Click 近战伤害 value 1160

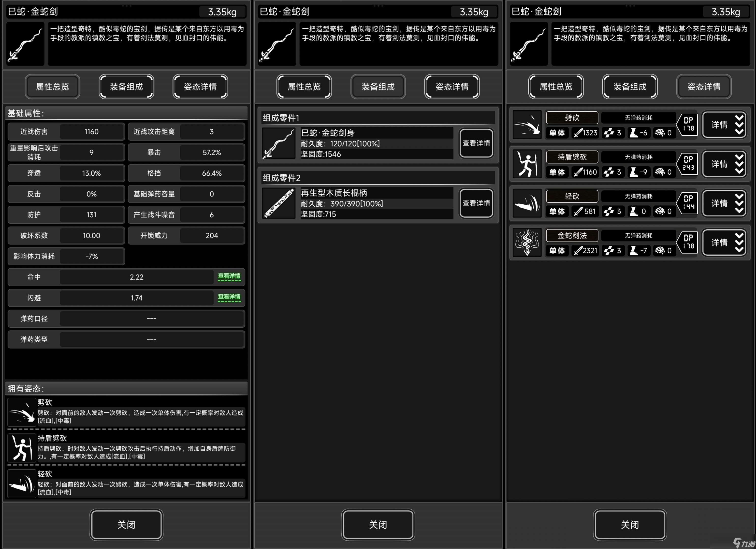tap(91, 132)
